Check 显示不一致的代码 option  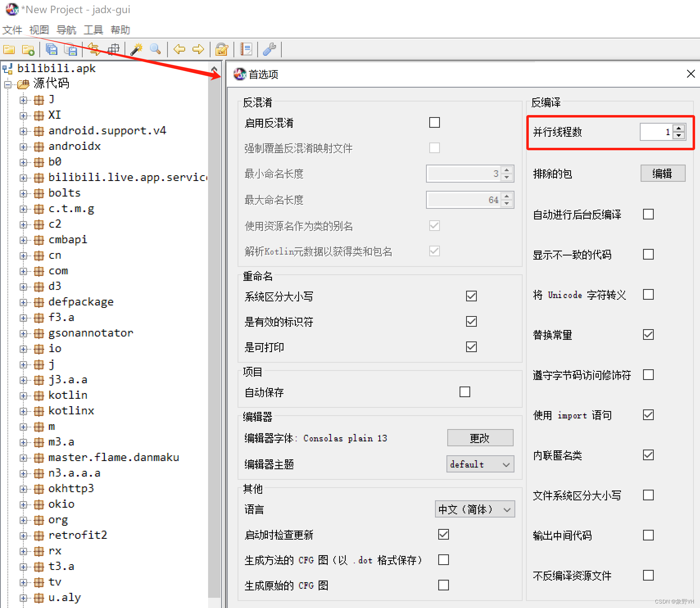click(x=648, y=254)
